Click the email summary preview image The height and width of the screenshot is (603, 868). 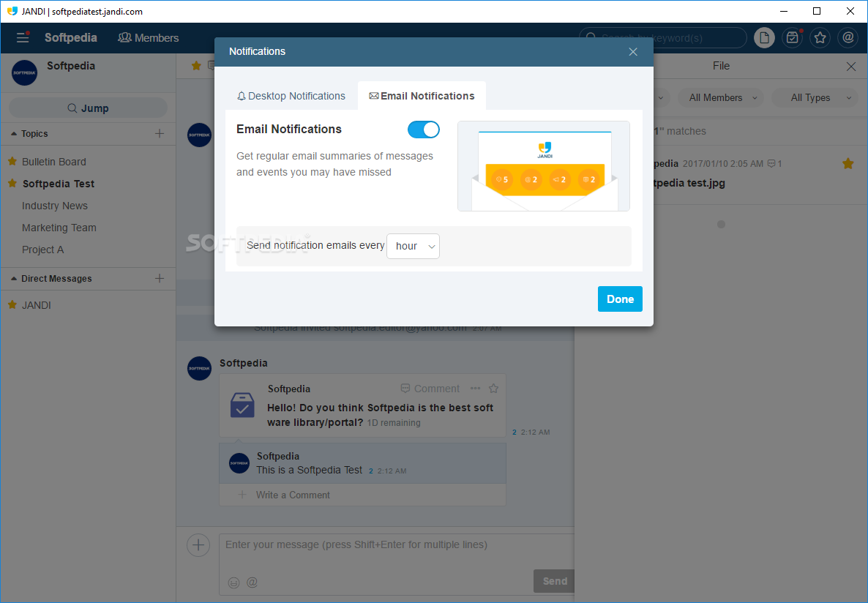click(544, 166)
